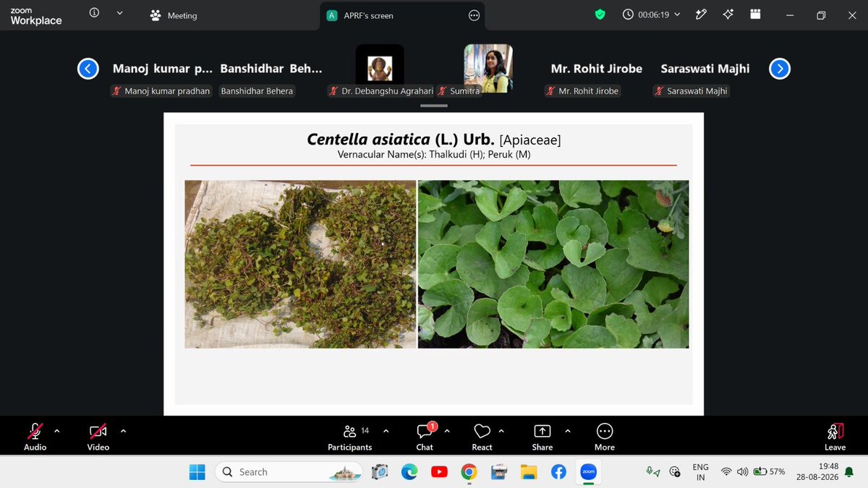This screenshot has height=488, width=868.
Task: Expand the audio settings chevron
Action: [x=57, y=431]
